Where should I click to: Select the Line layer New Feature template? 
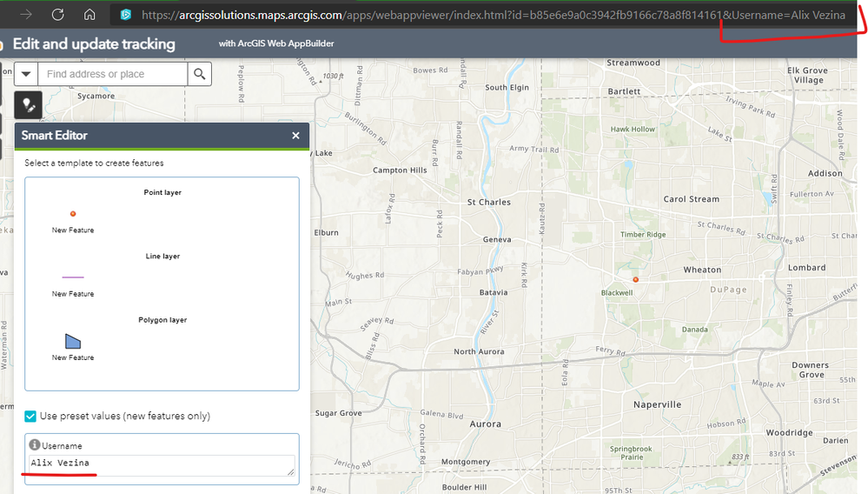[73, 285]
